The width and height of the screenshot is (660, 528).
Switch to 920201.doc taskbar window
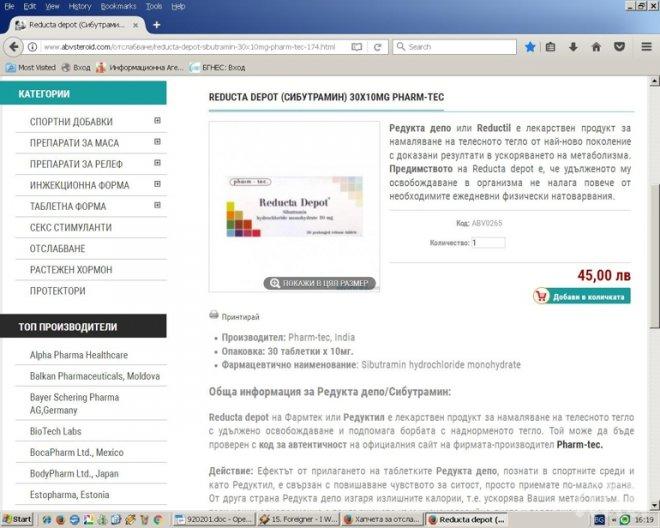click(213, 520)
